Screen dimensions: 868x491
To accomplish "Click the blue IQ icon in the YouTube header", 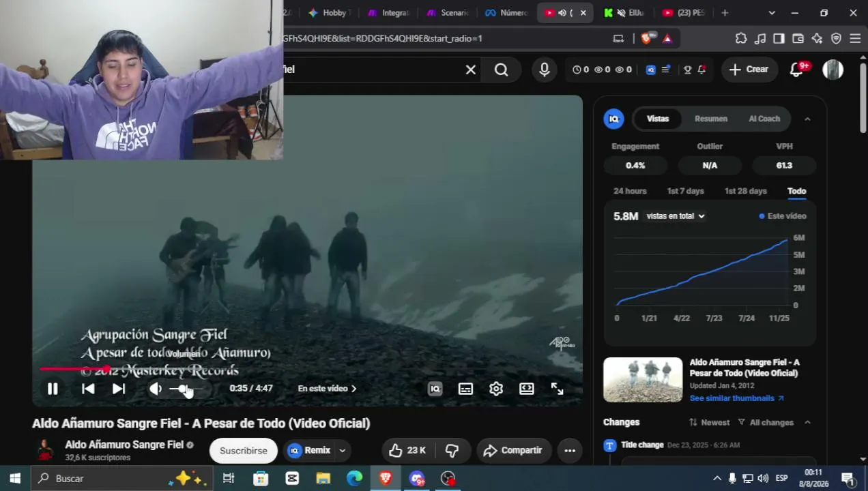I will [x=651, y=70].
